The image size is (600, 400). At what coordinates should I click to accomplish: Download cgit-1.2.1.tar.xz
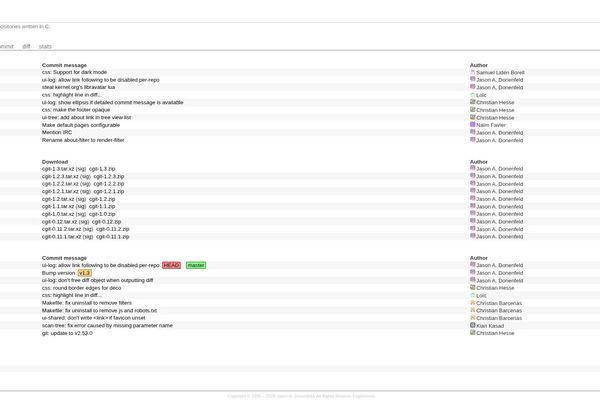(x=60, y=191)
